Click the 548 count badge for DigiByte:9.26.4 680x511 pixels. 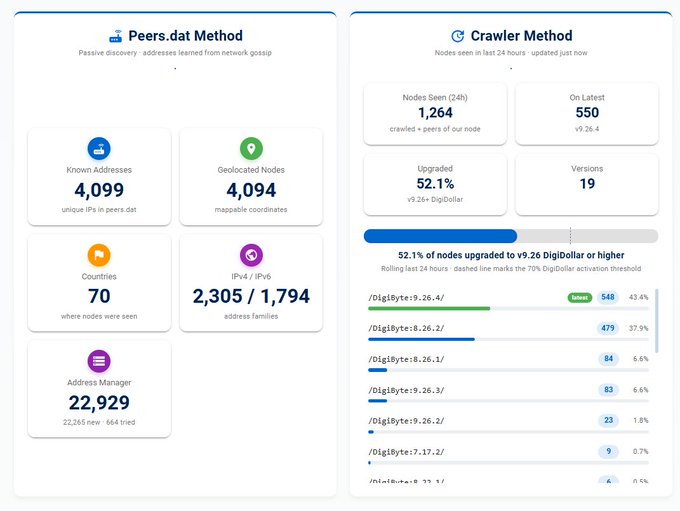[x=608, y=297]
